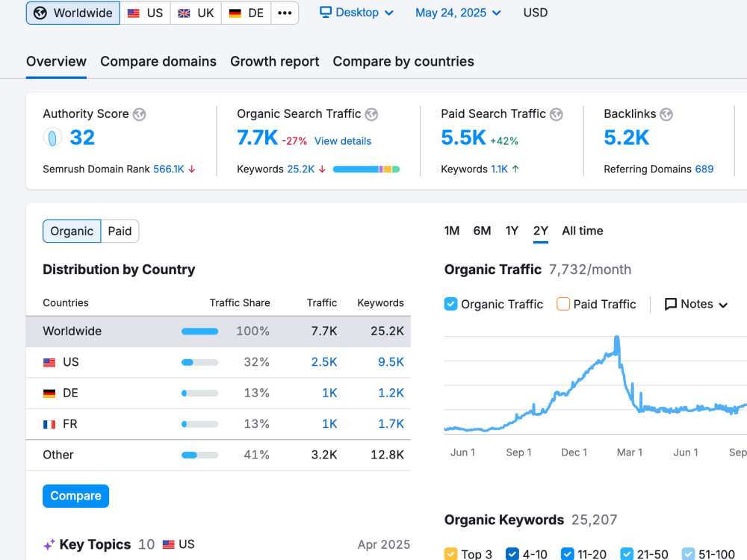Click the Organic Search Traffic globe icon
The image size is (747, 560).
pos(371,114)
